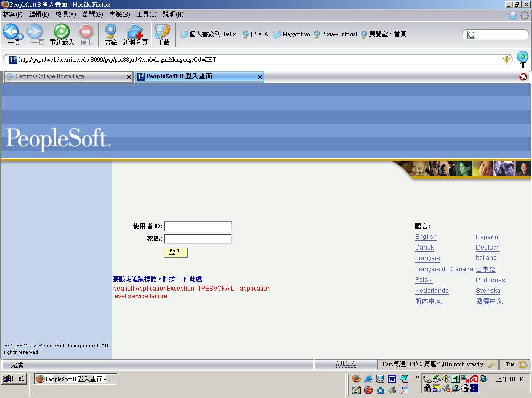The height and width of the screenshot is (398, 532).
Task: Click the Reload (重新載入) toolbar icon
Action: (61, 33)
